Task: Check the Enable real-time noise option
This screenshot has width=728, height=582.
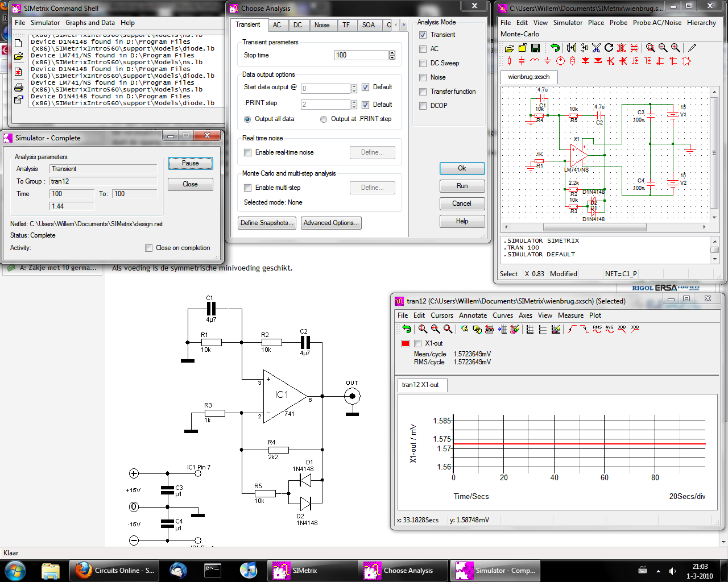Action: point(248,152)
